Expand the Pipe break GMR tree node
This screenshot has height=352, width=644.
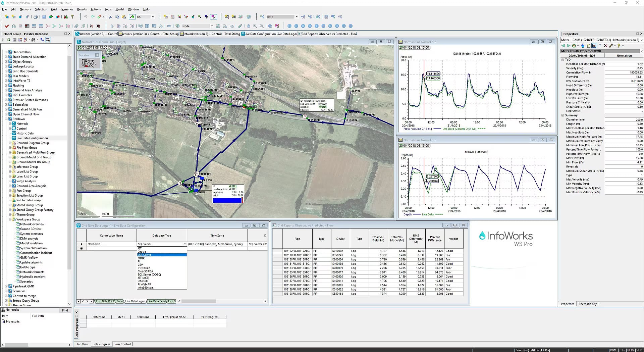(5, 286)
